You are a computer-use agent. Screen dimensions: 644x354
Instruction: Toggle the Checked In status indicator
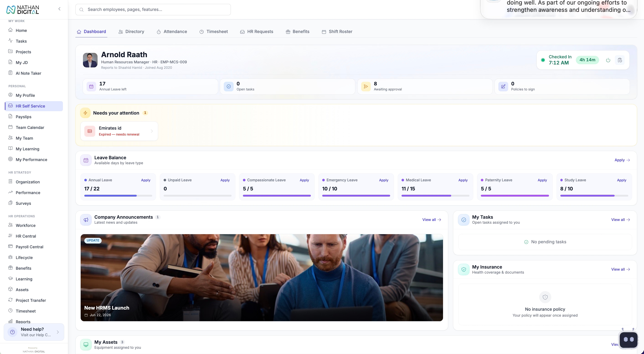pos(543,60)
